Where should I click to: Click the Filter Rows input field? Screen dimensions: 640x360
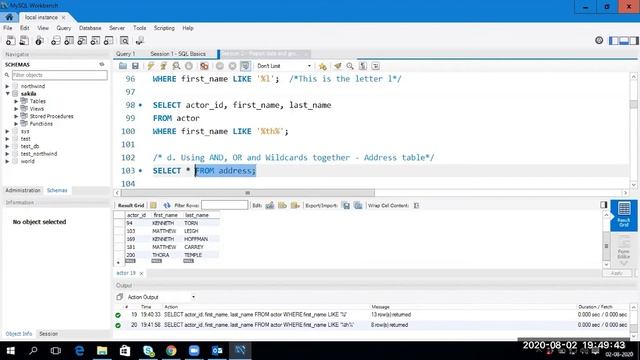pyautogui.click(x=224, y=205)
